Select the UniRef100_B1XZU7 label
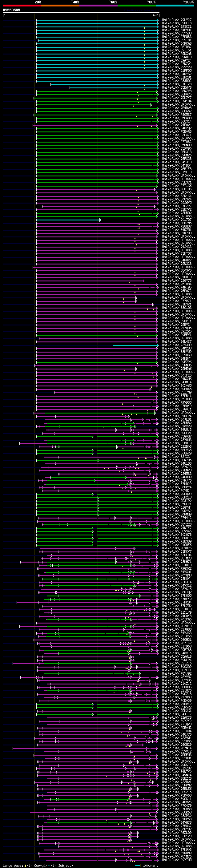This screenshot has width=197, height=868. coord(177,769)
